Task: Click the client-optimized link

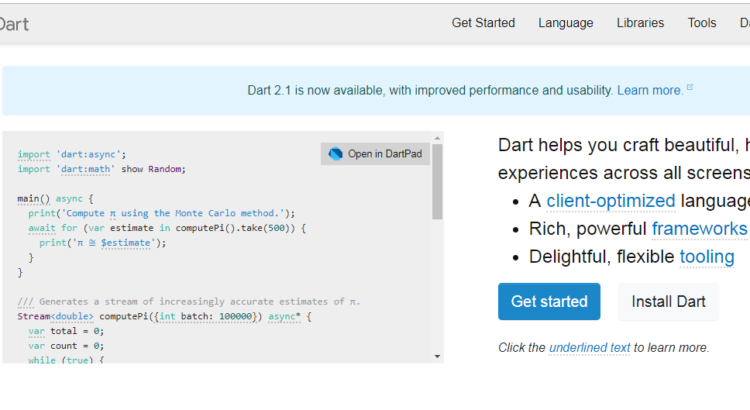Action: [x=610, y=201]
